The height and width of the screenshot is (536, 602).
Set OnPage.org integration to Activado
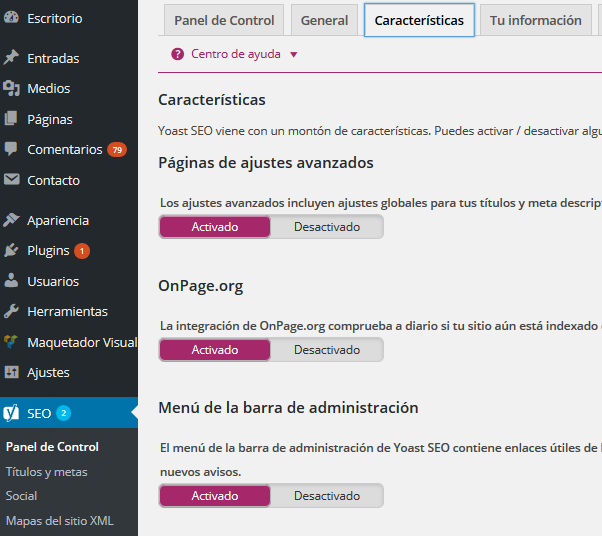[215, 350]
